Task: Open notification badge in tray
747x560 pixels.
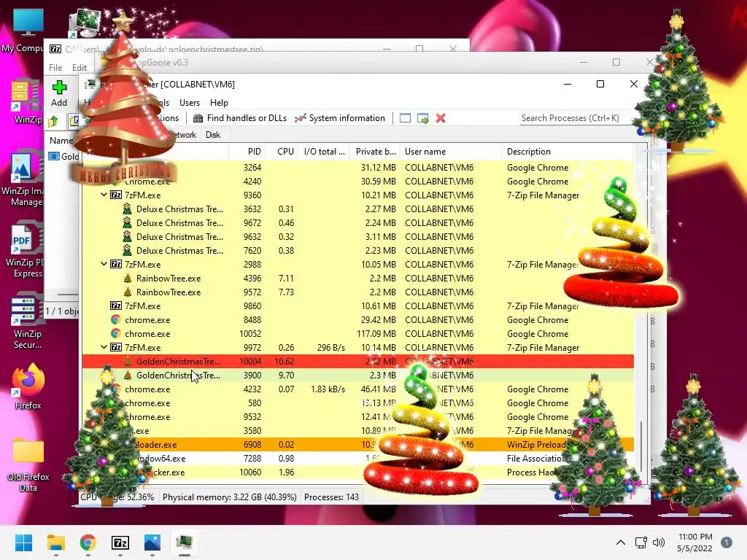Action: (x=726, y=542)
